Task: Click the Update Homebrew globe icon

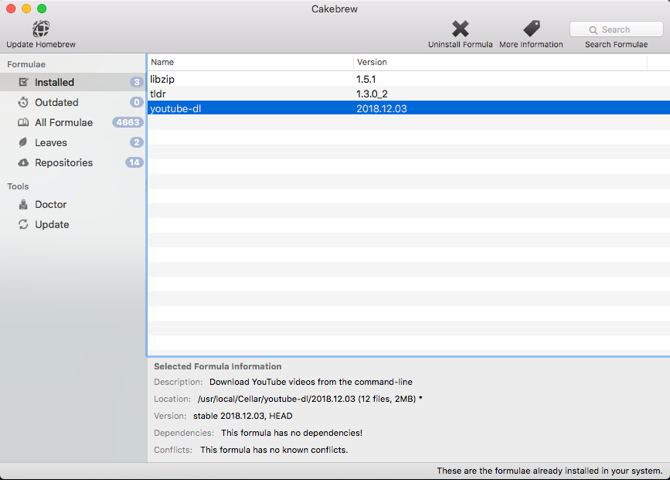Action: pos(40,28)
